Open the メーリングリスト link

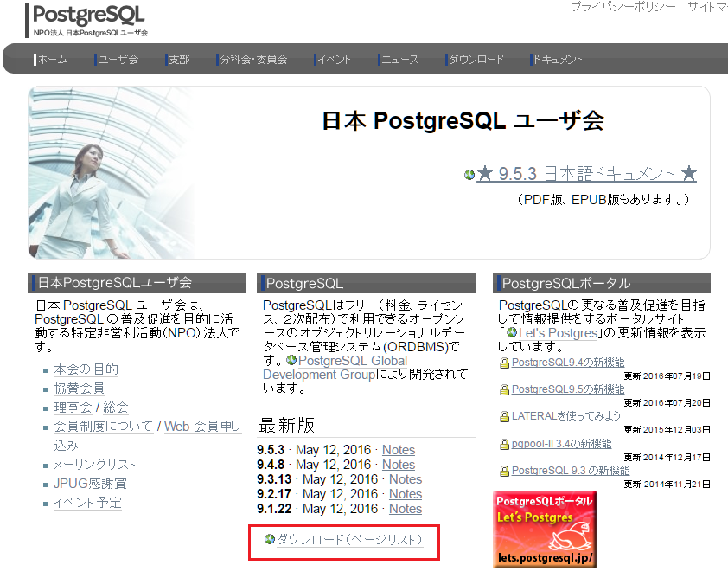95,465
